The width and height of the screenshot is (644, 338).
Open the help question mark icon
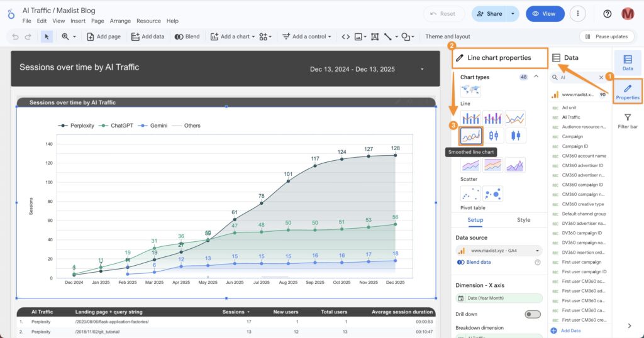607,14
